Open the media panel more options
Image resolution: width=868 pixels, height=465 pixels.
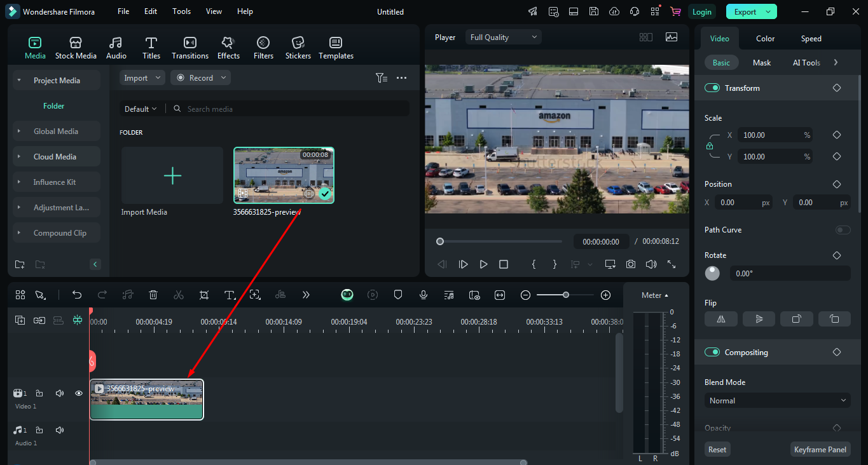pyautogui.click(x=401, y=77)
